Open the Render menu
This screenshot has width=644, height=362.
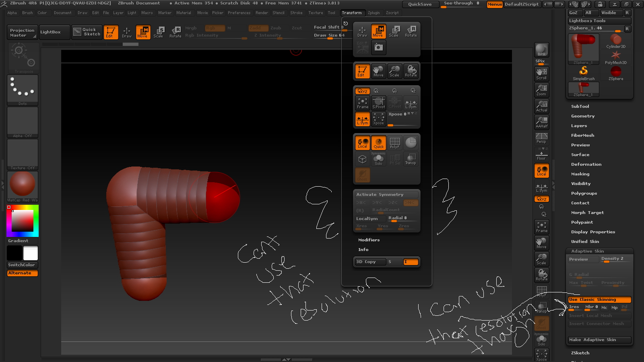[x=262, y=13]
